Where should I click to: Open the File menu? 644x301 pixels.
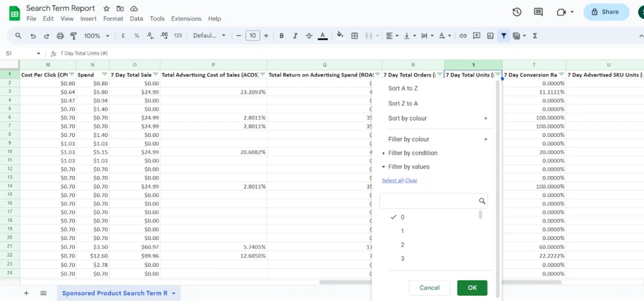[x=31, y=18]
